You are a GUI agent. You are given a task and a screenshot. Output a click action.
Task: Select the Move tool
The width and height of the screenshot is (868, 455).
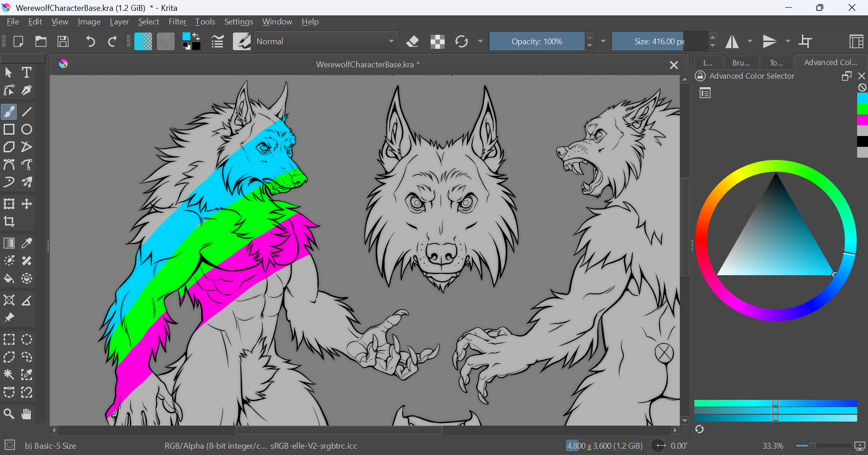coord(27,204)
